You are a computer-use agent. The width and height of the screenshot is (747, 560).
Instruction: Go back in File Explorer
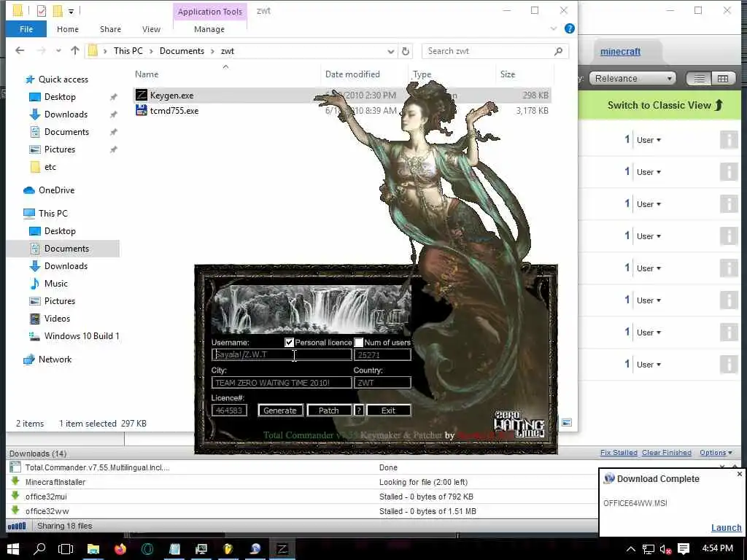20,50
